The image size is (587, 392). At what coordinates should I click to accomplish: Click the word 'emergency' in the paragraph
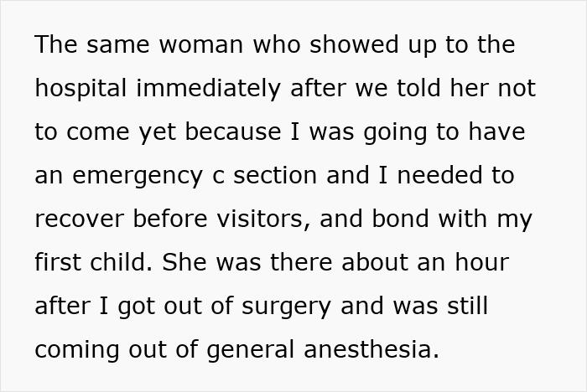(x=138, y=176)
